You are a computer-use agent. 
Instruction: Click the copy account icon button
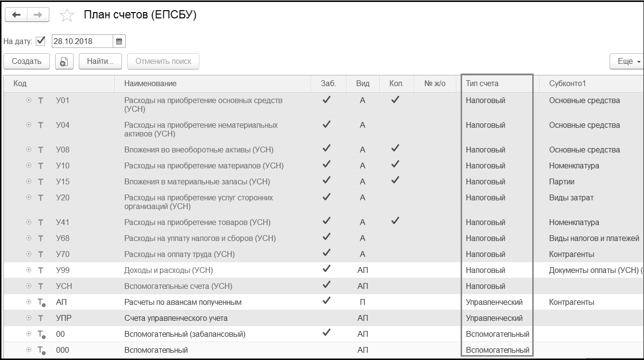pos(63,61)
